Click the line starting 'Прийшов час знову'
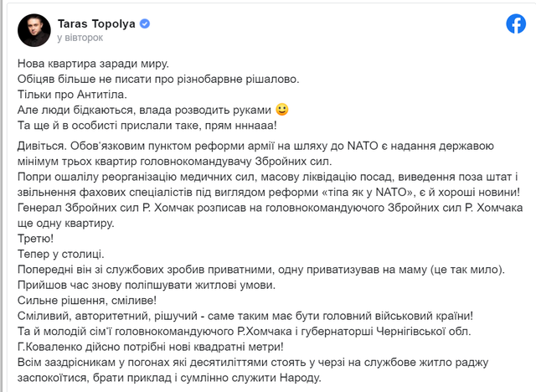This screenshot has width=536, height=392. [x=147, y=285]
